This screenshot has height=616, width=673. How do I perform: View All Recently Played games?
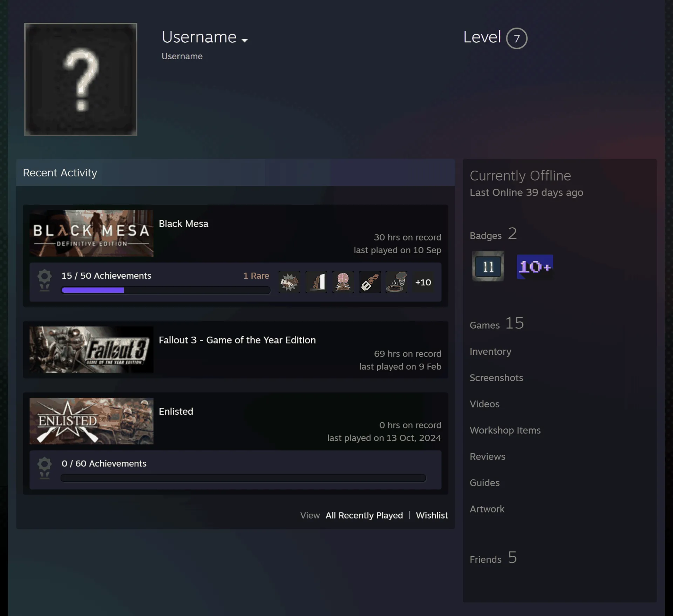click(x=364, y=515)
